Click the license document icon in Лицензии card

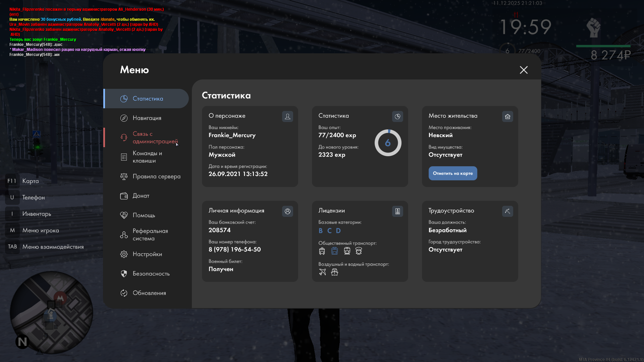click(x=397, y=211)
